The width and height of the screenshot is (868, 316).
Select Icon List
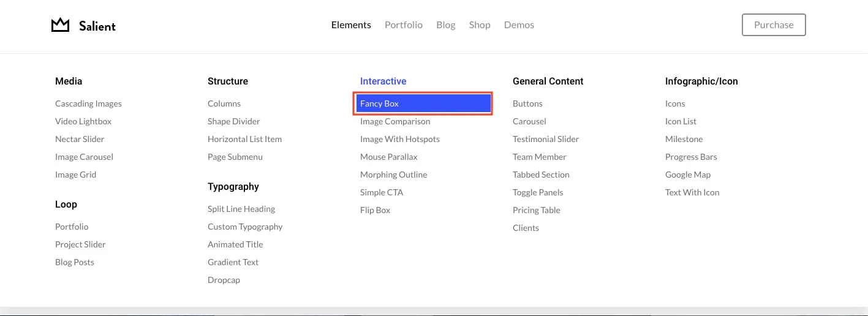pos(681,121)
